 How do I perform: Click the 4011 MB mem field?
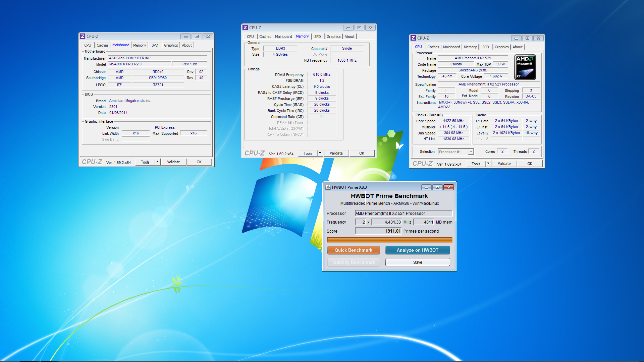[424, 222]
